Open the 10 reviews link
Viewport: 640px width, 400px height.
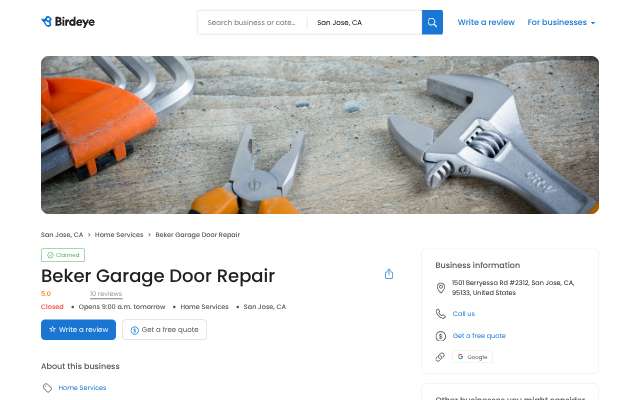click(x=106, y=294)
